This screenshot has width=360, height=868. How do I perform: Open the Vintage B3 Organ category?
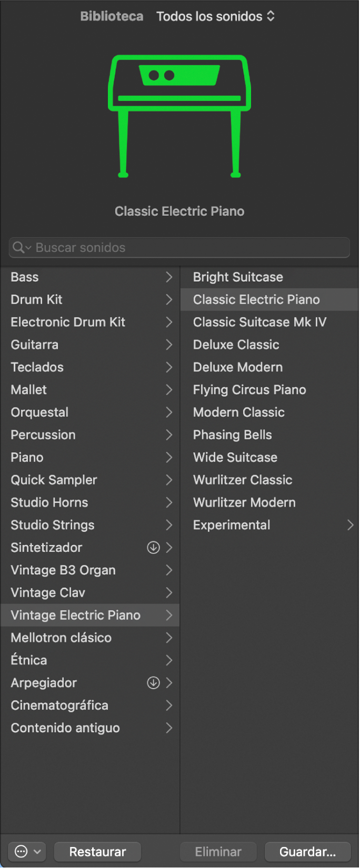click(63, 570)
